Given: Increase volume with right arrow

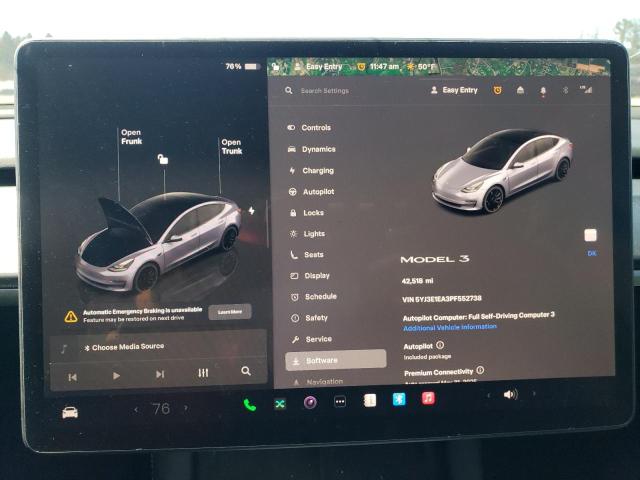Looking at the screenshot, I should (x=534, y=394).
